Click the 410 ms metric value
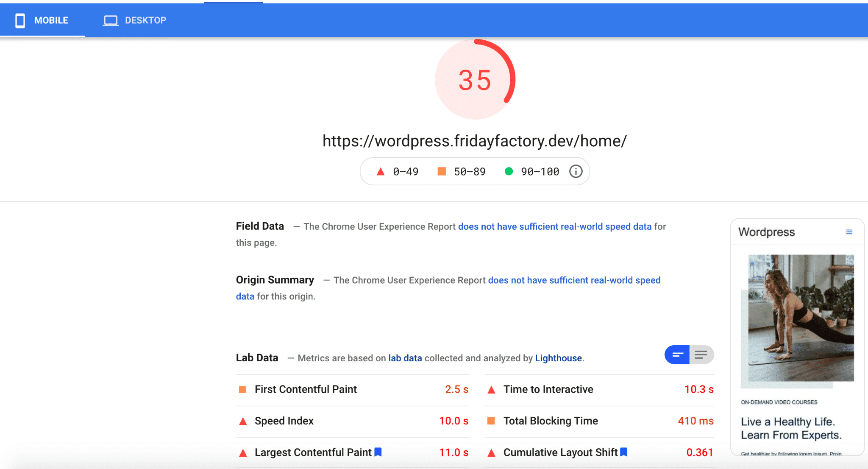Image resolution: width=868 pixels, height=469 pixels. (x=696, y=421)
